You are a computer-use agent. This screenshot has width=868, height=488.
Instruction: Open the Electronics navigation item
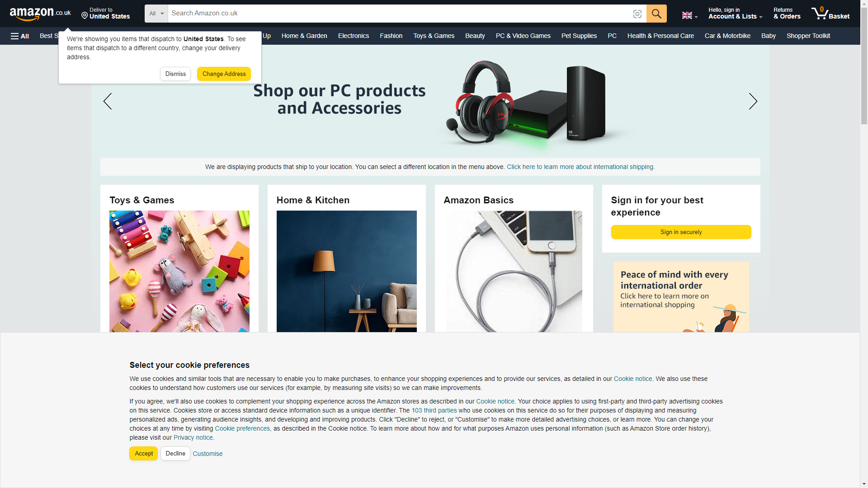(x=354, y=36)
